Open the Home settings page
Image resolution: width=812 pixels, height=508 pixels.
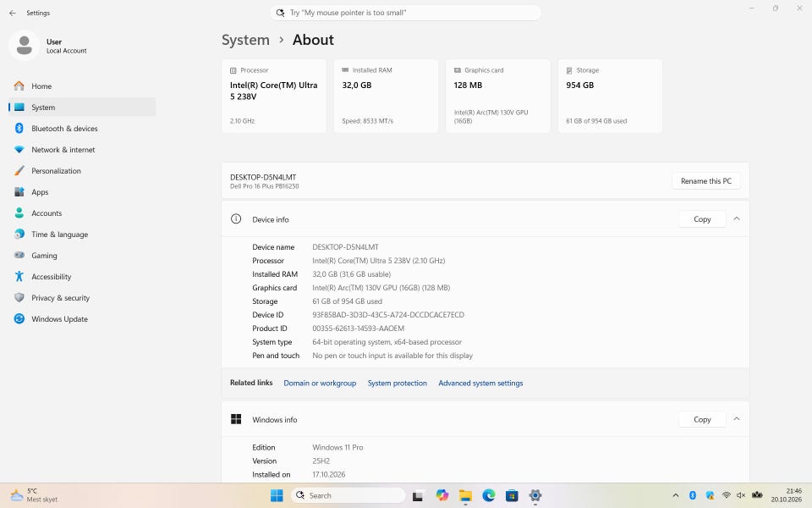82,86
